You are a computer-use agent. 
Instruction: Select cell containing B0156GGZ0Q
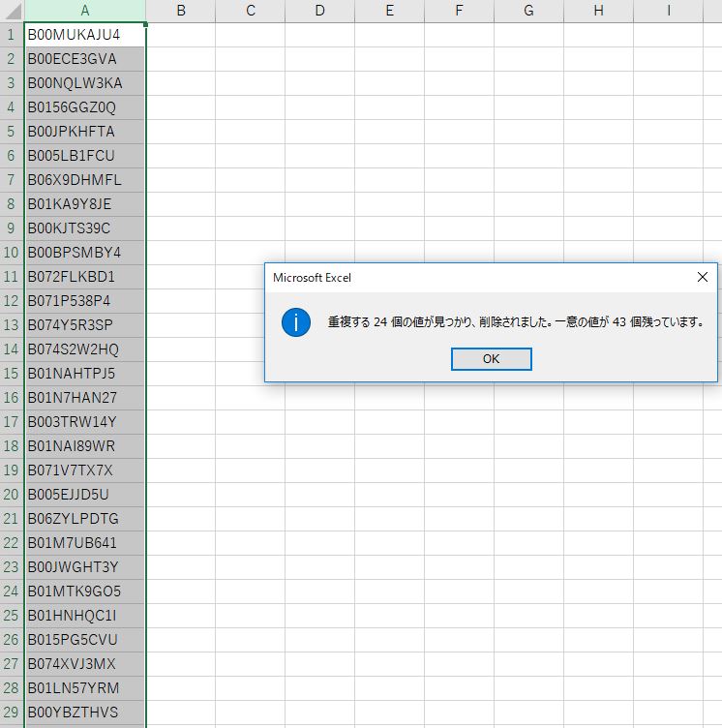pyautogui.click(x=85, y=107)
